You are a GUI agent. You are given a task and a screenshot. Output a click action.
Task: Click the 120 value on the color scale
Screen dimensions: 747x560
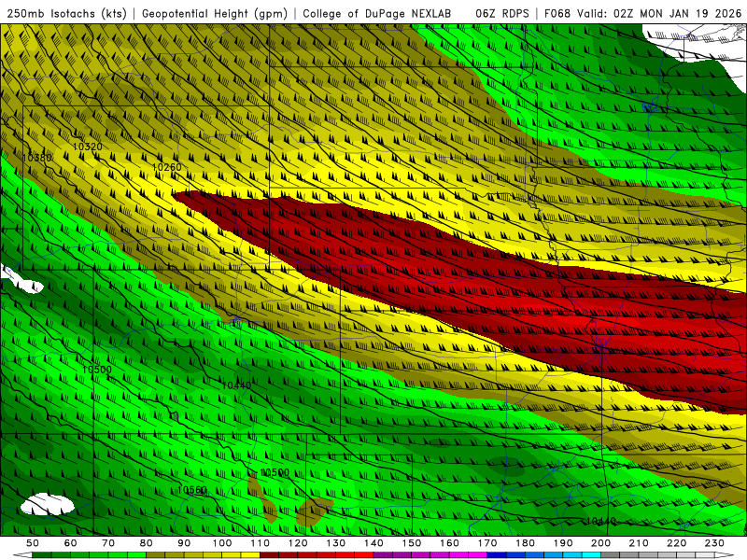(298, 543)
